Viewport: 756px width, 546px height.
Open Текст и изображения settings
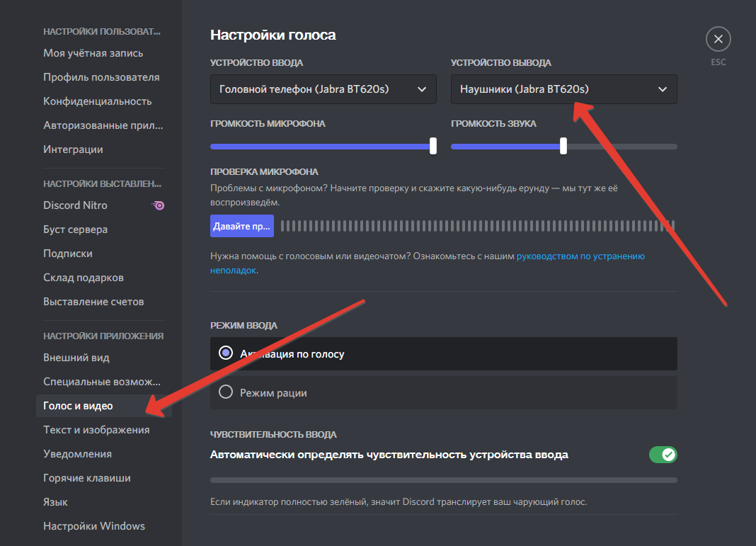(x=96, y=430)
